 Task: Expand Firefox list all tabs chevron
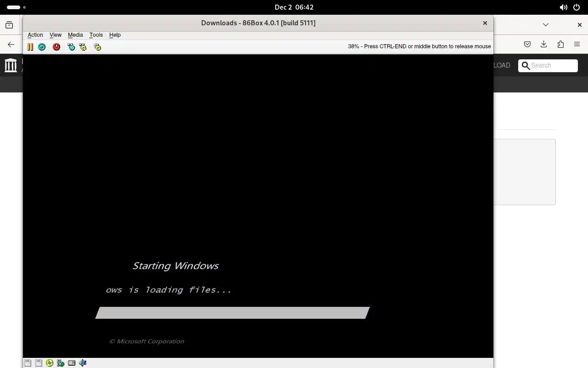pyautogui.click(x=546, y=25)
